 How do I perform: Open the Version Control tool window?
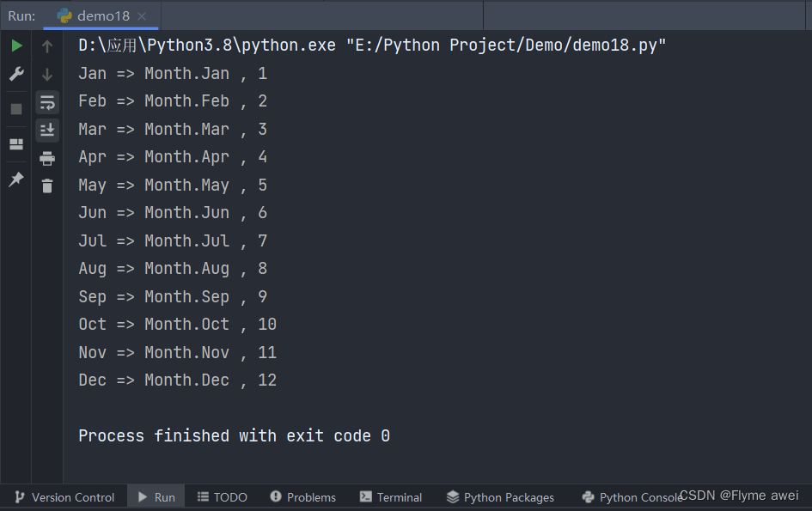(64, 497)
